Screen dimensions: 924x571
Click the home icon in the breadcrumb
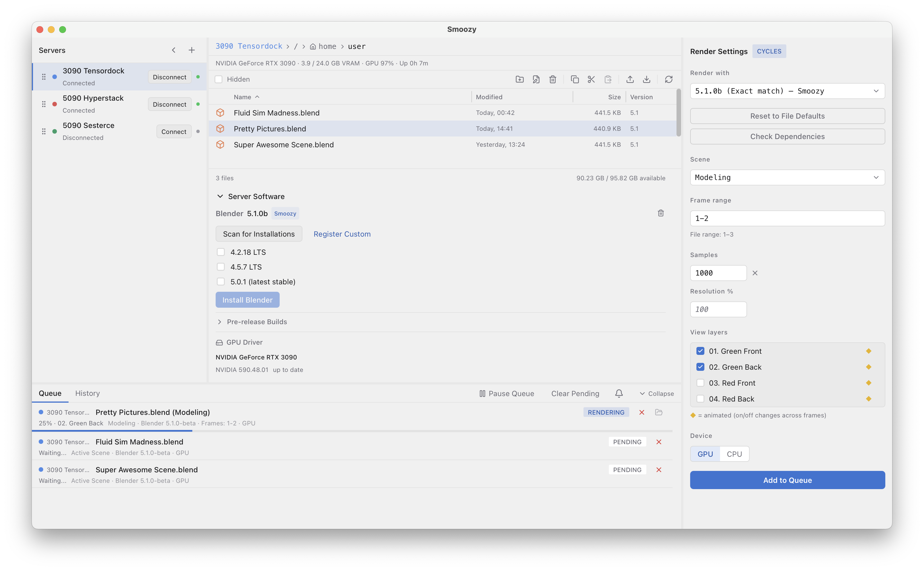point(313,46)
